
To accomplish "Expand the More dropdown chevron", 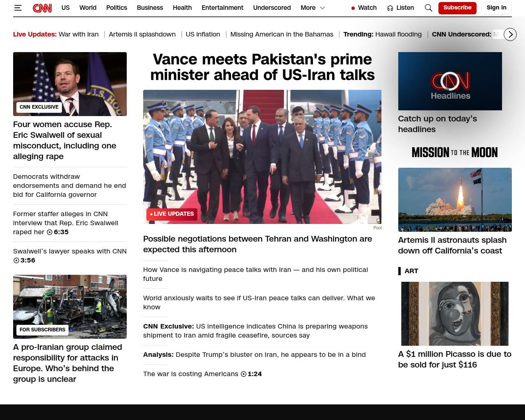I will coord(322,8).
